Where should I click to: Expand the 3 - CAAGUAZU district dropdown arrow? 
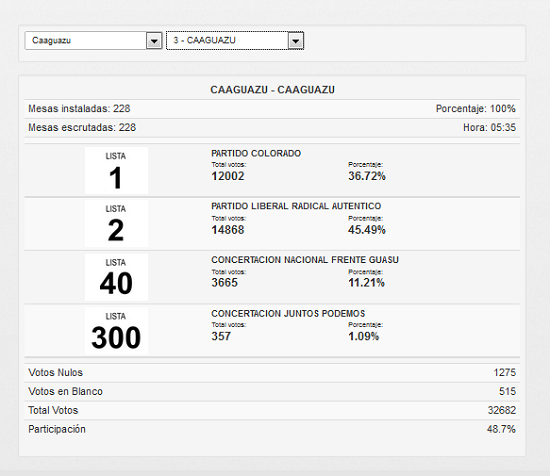(x=296, y=41)
